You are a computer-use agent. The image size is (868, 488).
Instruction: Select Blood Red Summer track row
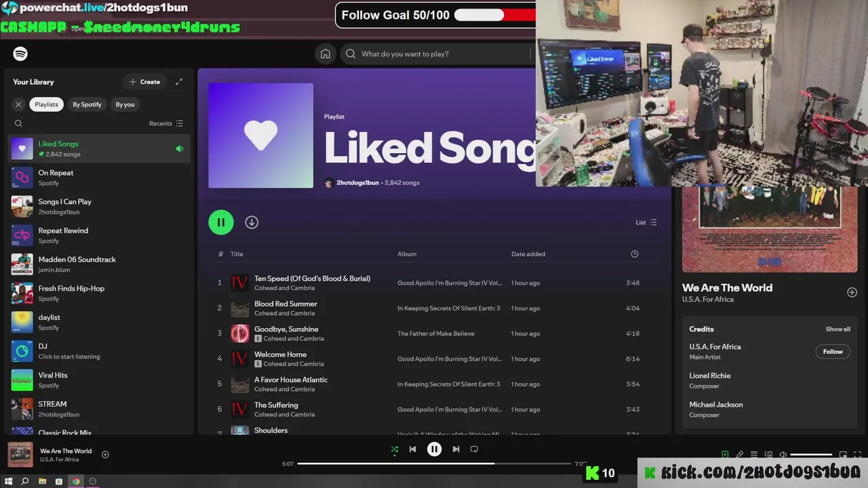[x=434, y=308]
